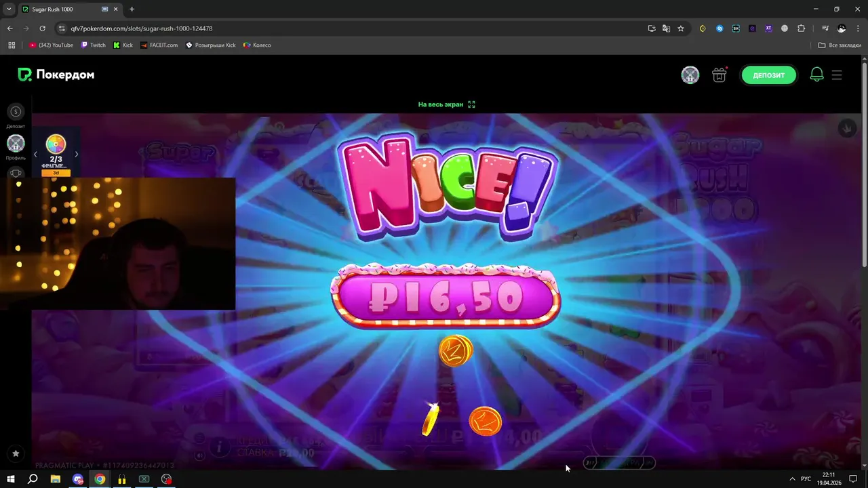Open the green X app in taskbar
Screen dimensions: 868x488
(x=144, y=479)
